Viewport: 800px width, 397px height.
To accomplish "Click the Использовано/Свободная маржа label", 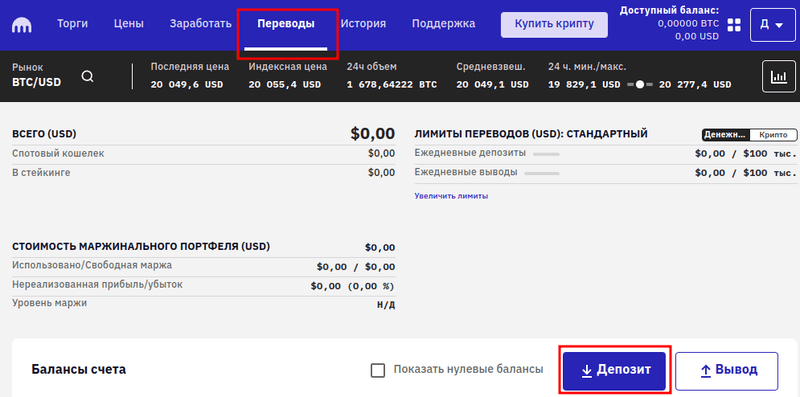I will pos(92,265).
